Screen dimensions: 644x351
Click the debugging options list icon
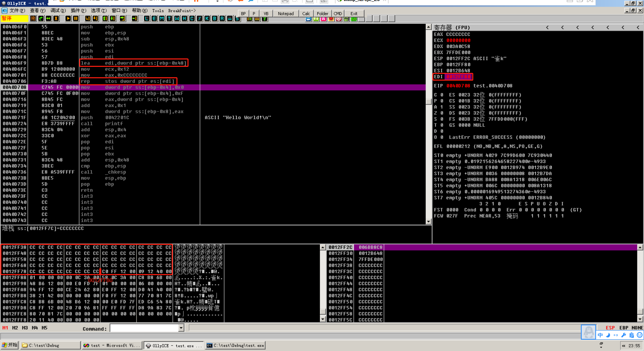pyautogui.click(x=249, y=19)
